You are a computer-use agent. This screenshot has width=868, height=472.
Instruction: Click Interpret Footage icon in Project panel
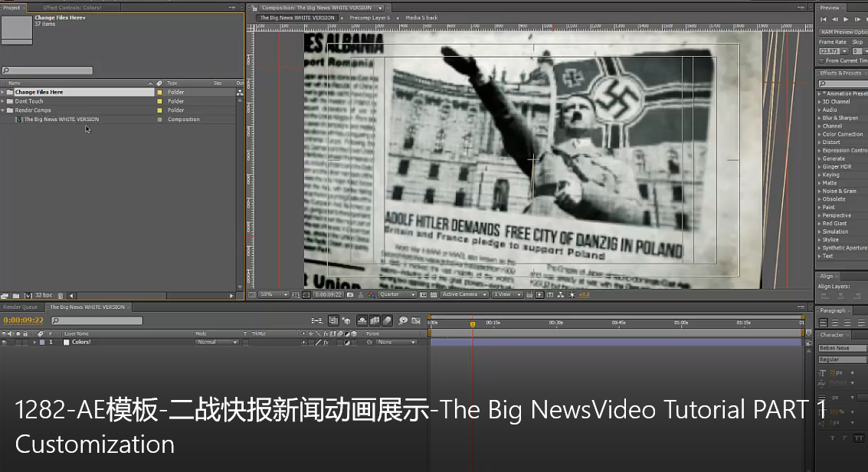pyautogui.click(x=5, y=296)
